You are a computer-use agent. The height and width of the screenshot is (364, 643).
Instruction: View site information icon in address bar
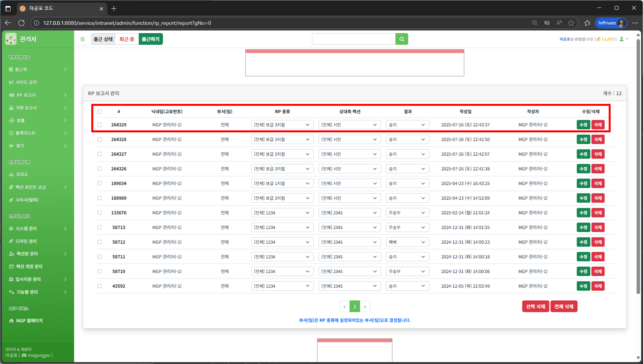37,23
